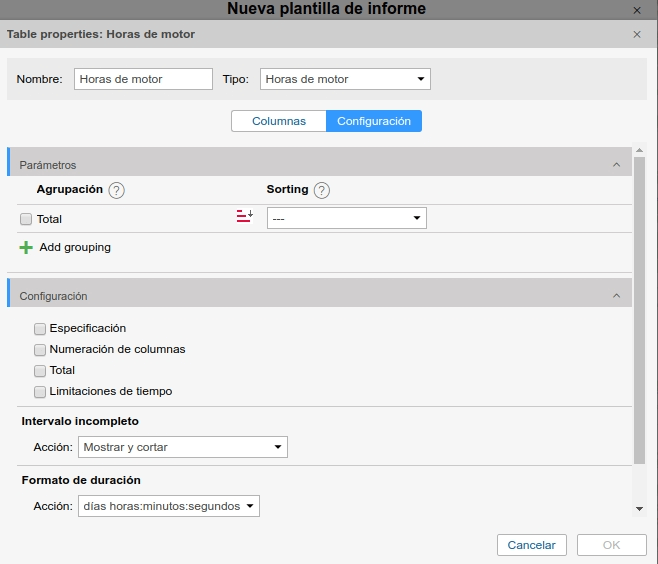The height and width of the screenshot is (564, 658).
Task: Collapse the Configuración section chevron
Action: click(616, 295)
